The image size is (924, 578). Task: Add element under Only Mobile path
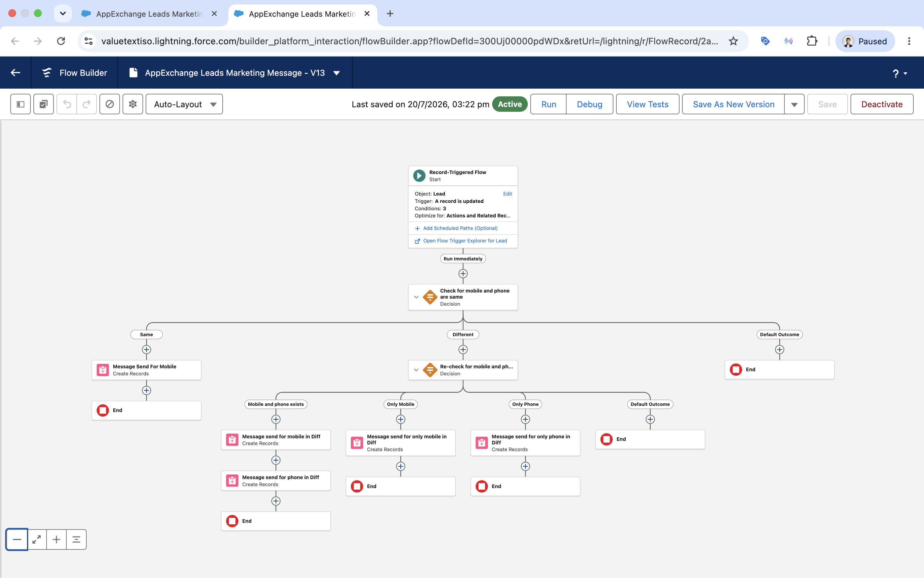[400, 419]
